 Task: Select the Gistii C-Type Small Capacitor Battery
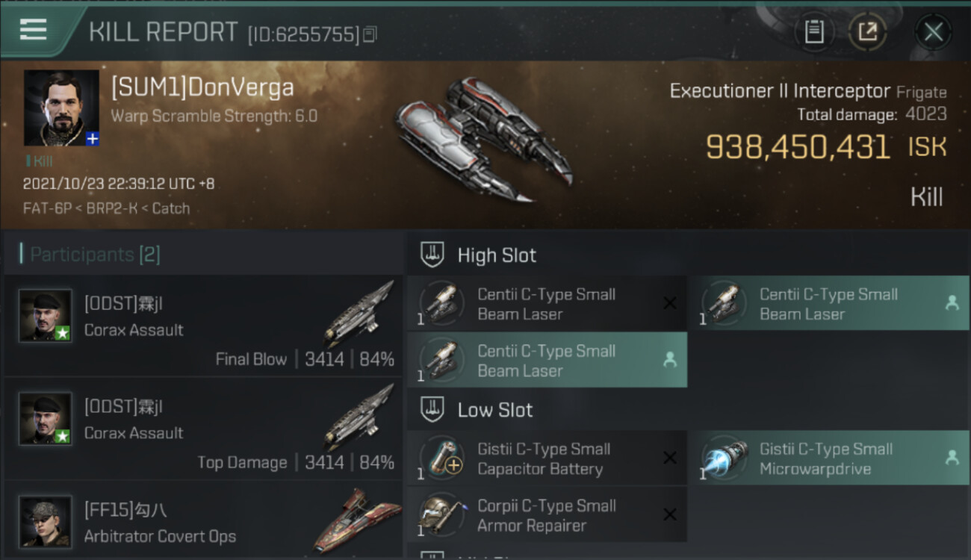click(x=547, y=458)
